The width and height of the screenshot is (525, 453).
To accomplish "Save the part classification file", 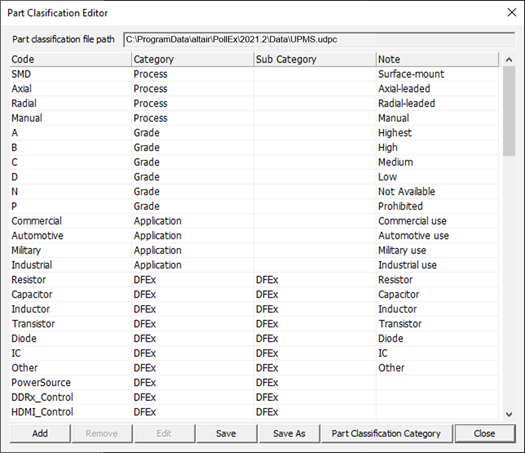I will (x=226, y=434).
